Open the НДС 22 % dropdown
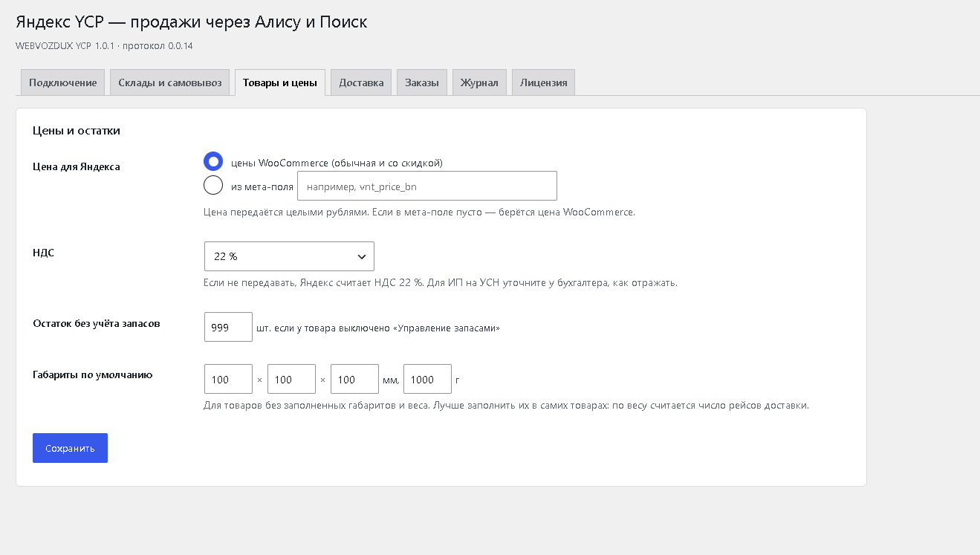This screenshot has width=980, height=555. (289, 256)
